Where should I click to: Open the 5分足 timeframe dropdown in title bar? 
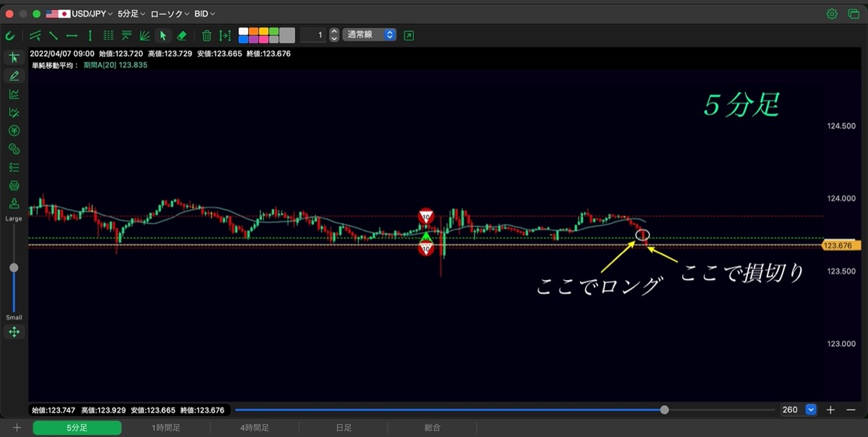[x=131, y=14]
